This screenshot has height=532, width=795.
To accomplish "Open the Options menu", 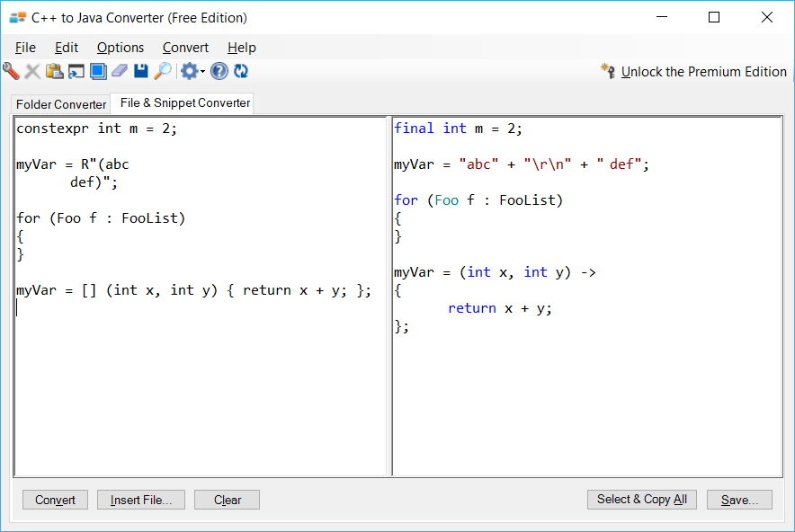I will (x=121, y=48).
